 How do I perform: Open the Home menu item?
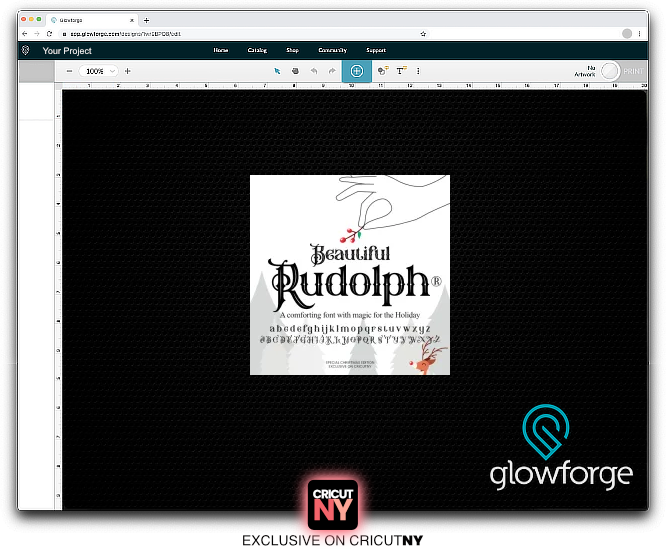coord(221,50)
